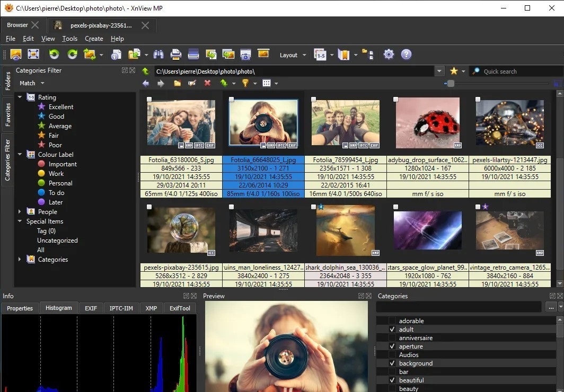Check the 'adorable' category checkbox

pyautogui.click(x=392, y=321)
